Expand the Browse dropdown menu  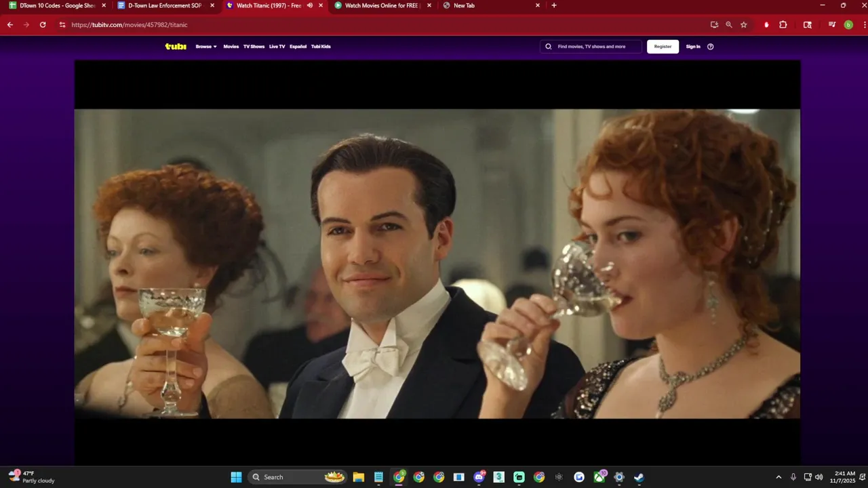[x=206, y=47]
